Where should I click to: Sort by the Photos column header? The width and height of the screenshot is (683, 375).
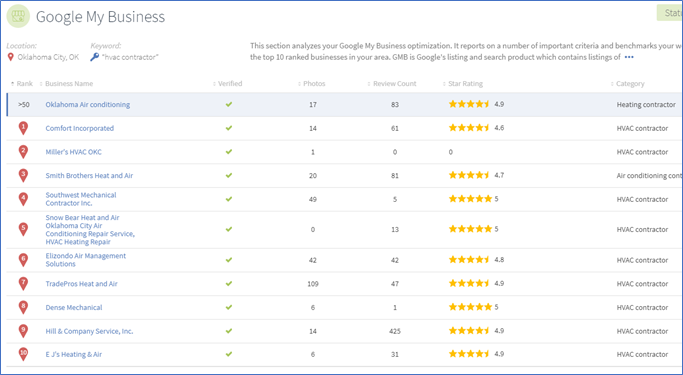coord(311,84)
